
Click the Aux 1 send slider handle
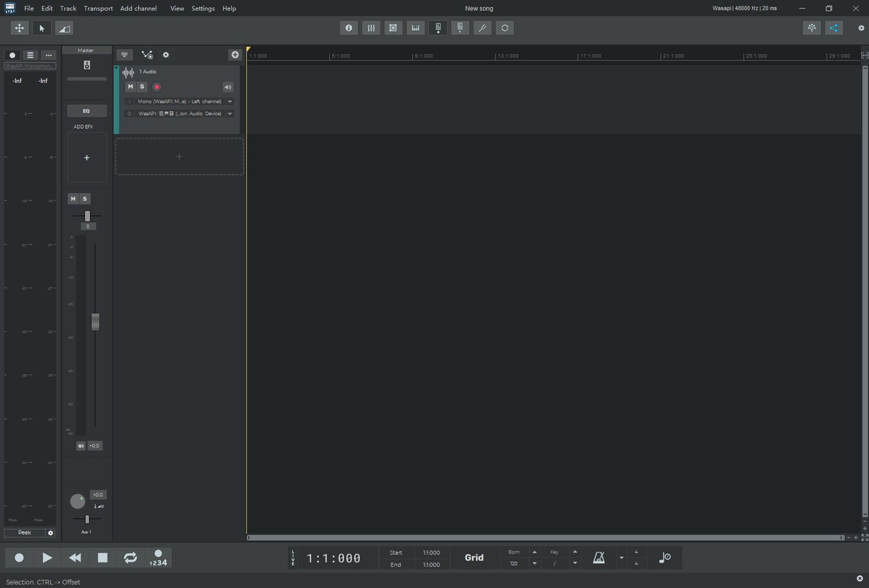pos(87,520)
